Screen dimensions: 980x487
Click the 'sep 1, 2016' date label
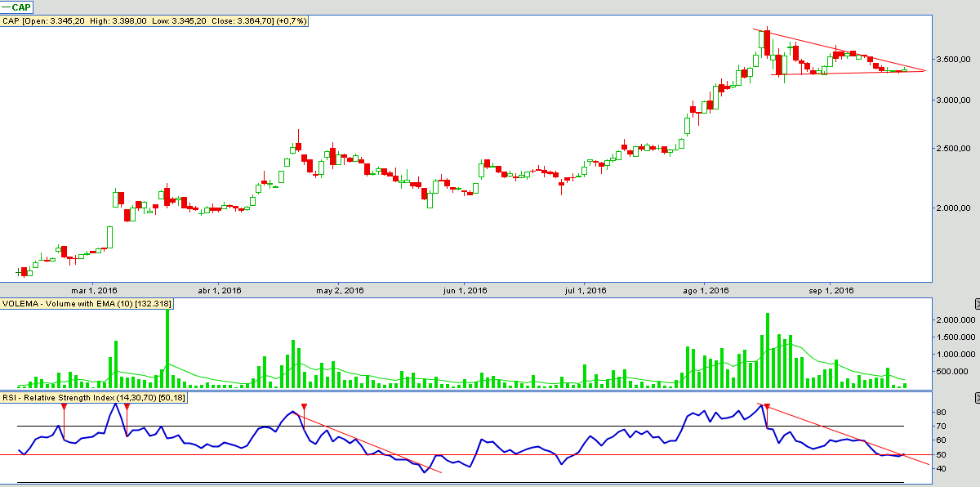pyautogui.click(x=831, y=290)
